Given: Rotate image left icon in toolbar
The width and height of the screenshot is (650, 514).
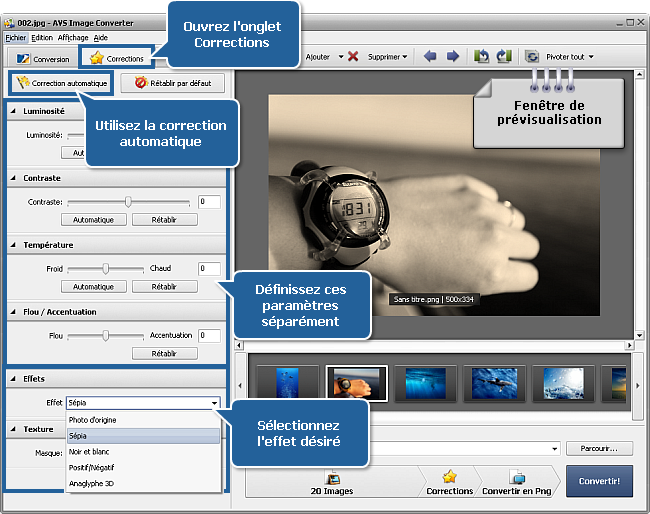Looking at the screenshot, I should coord(481,57).
